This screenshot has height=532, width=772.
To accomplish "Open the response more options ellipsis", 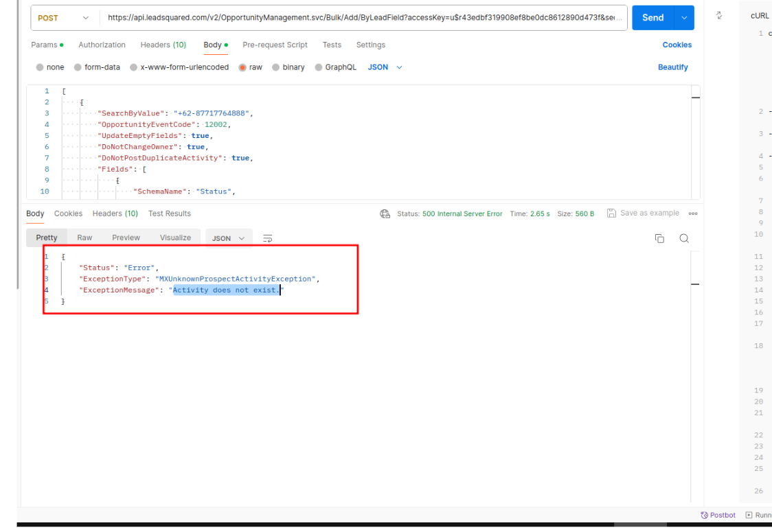I will coord(693,213).
